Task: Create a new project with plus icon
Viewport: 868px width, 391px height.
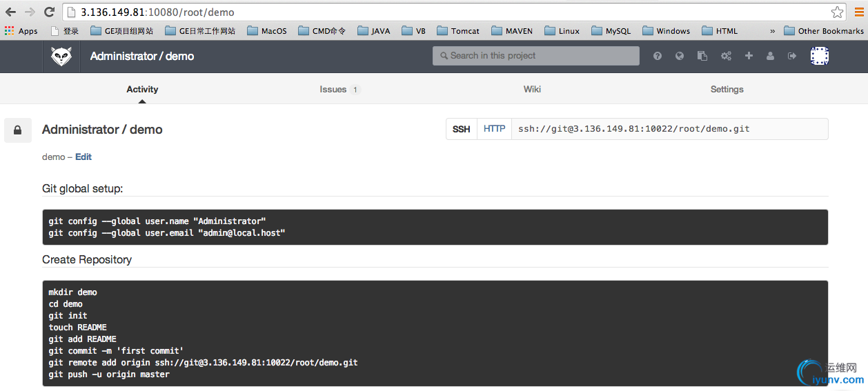Action: [749, 56]
